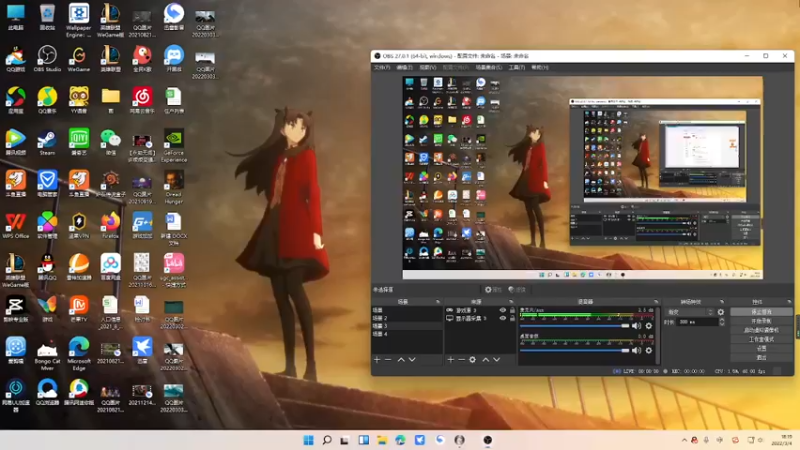Screen dimensions: 800x450
Task: Click the Start Recording button
Action: pos(761,320)
